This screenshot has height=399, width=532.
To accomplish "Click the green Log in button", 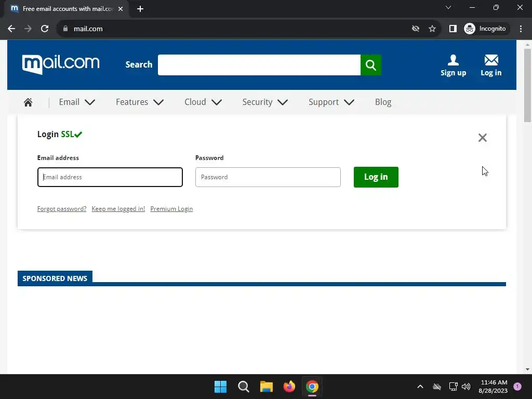I will pos(376,177).
